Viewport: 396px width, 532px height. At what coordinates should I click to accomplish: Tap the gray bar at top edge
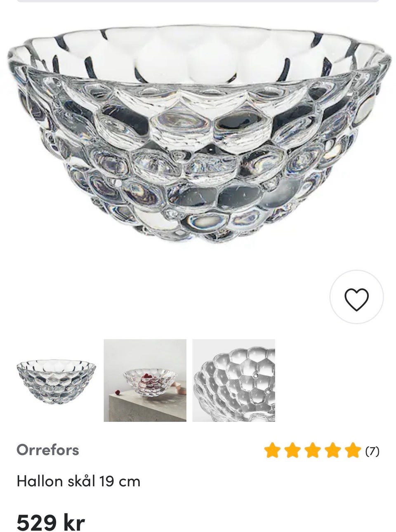(x=198, y=1)
